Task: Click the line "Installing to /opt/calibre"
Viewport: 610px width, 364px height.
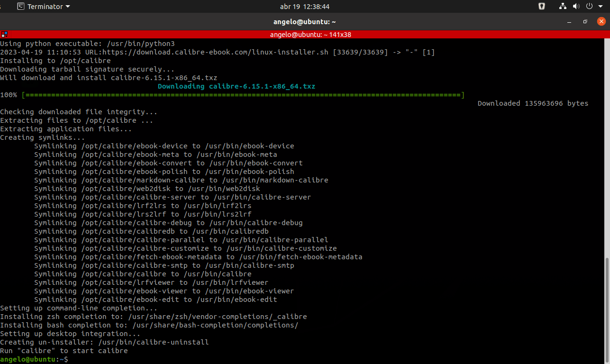Action: click(x=55, y=61)
